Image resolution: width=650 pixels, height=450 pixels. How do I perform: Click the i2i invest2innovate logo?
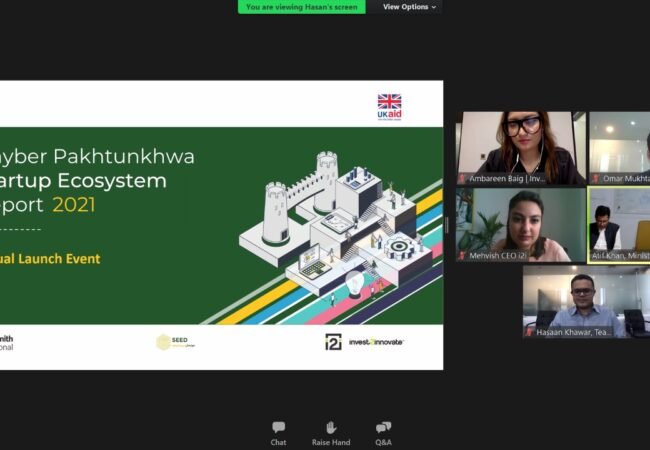pyautogui.click(x=364, y=342)
